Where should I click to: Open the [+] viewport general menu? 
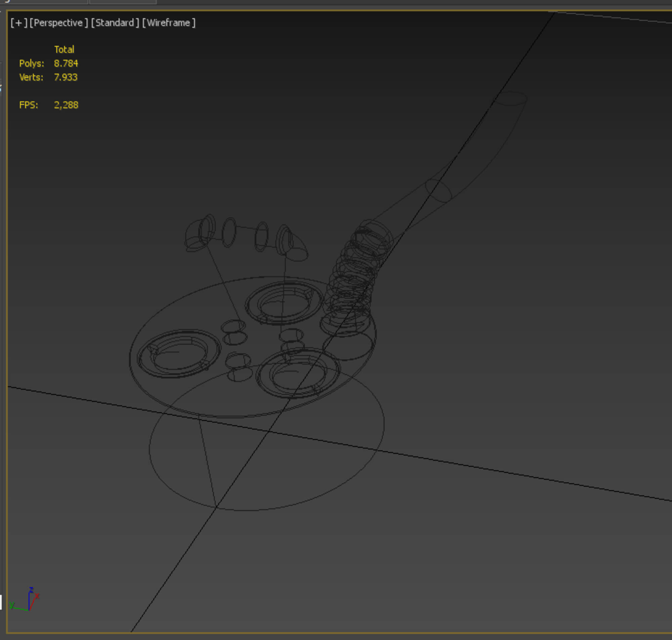coord(18,23)
